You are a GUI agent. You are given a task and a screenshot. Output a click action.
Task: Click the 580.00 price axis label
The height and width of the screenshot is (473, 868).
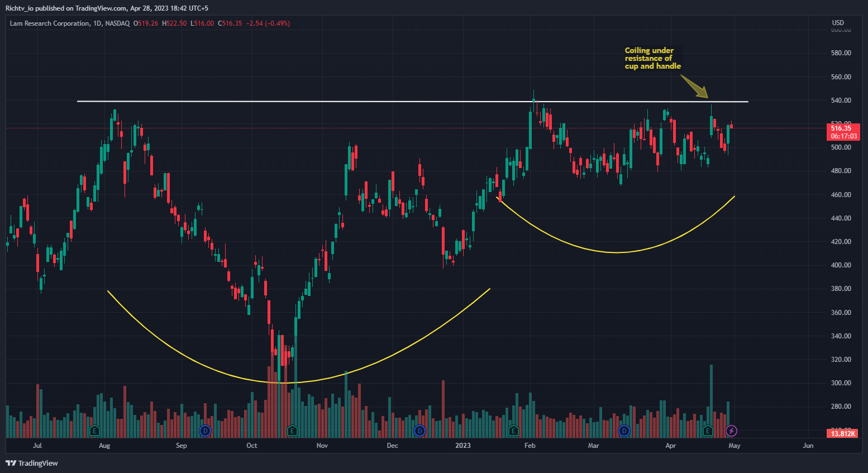(x=841, y=53)
